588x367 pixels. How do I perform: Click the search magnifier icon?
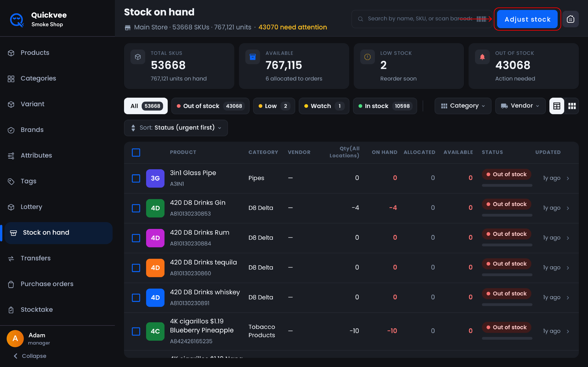361,19
